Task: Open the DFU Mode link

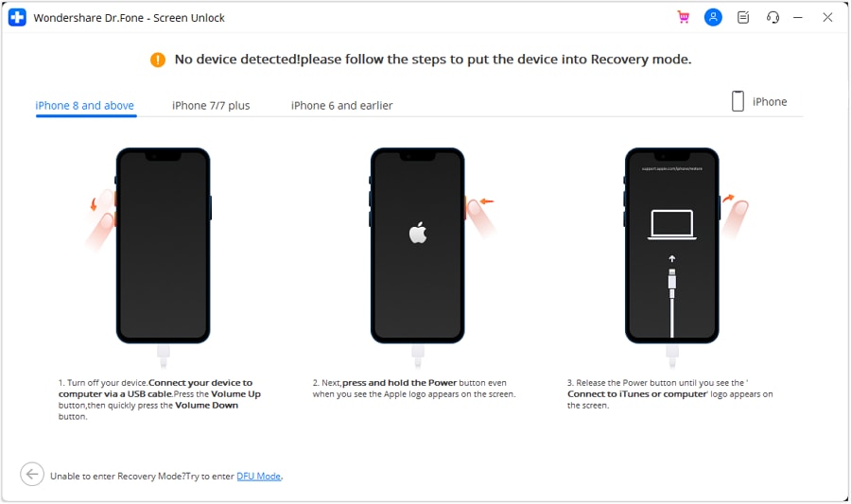Action: click(x=258, y=476)
